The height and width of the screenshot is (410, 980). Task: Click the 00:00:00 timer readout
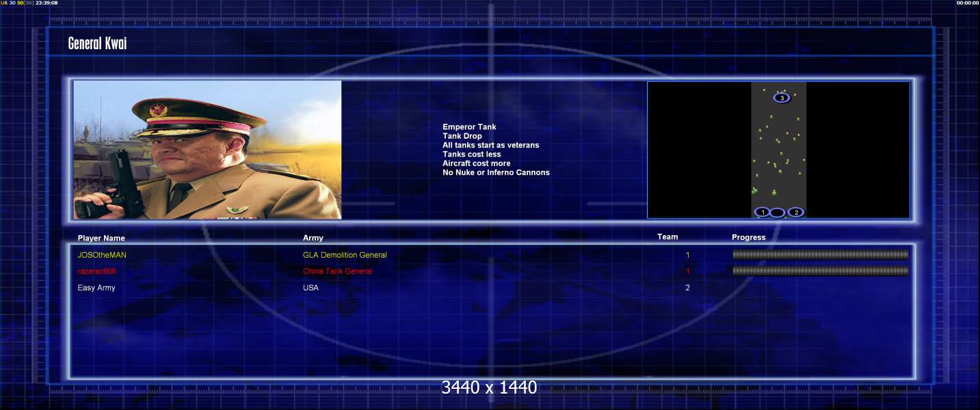(968, 3)
